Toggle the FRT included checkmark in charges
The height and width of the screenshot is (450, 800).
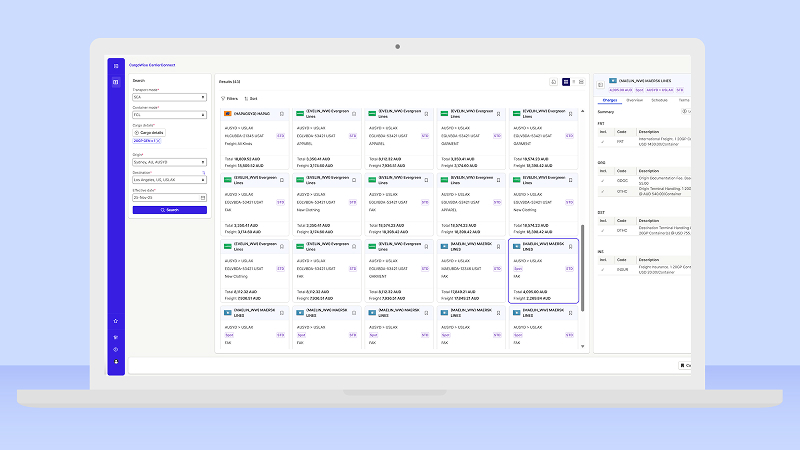point(603,141)
